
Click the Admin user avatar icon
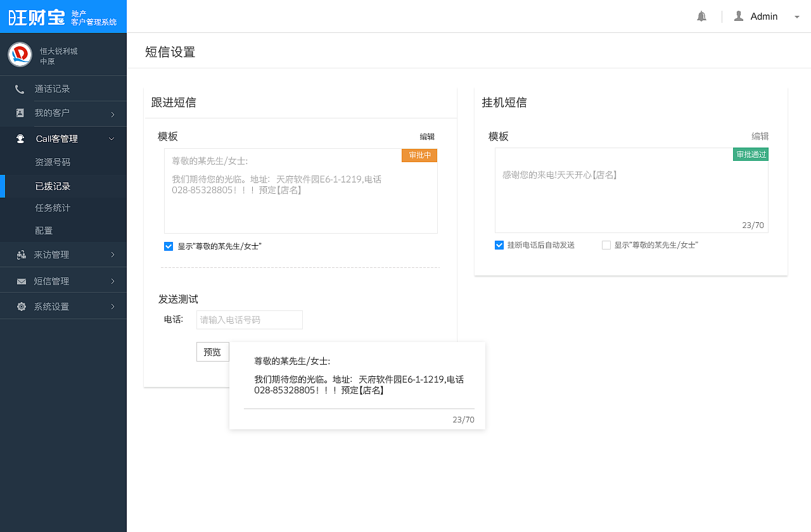click(x=738, y=16)
